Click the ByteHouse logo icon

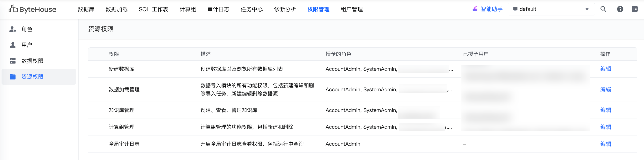pyautogui.click(x=13, y=9)
